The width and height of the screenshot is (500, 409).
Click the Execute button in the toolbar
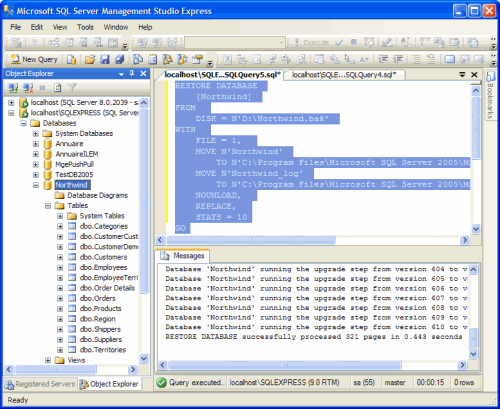(x=312, y=42)
